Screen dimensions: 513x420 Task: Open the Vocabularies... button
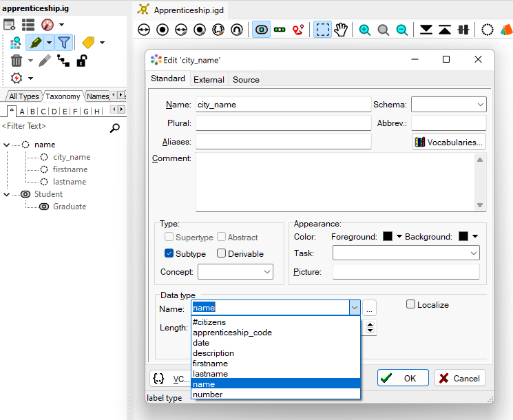click(x=449, y=142)
